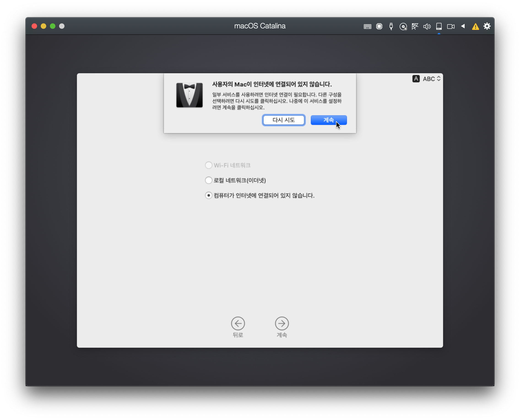Click the blue 계속 dialog button
This screenshot has height=420, width=520.
point(328,120)
